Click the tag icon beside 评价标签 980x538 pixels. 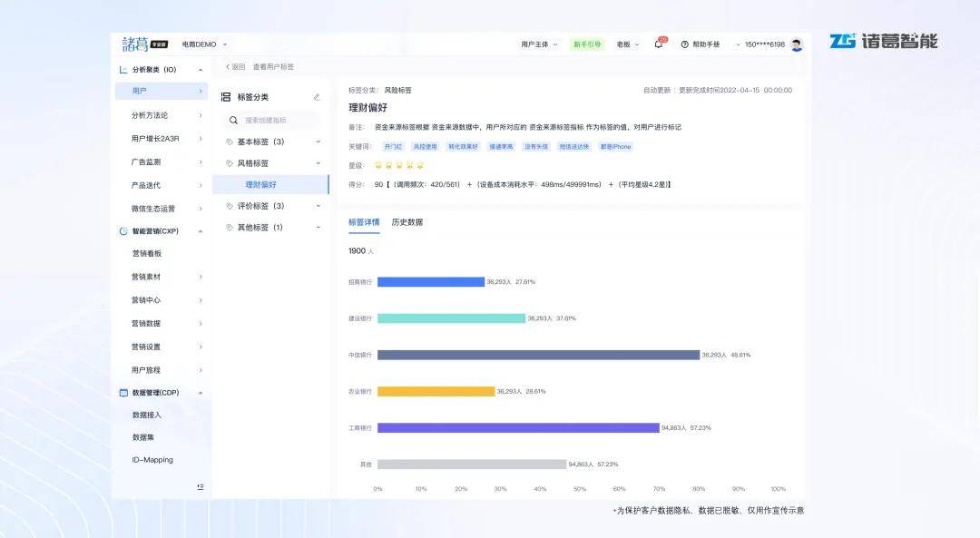(230, 206)
